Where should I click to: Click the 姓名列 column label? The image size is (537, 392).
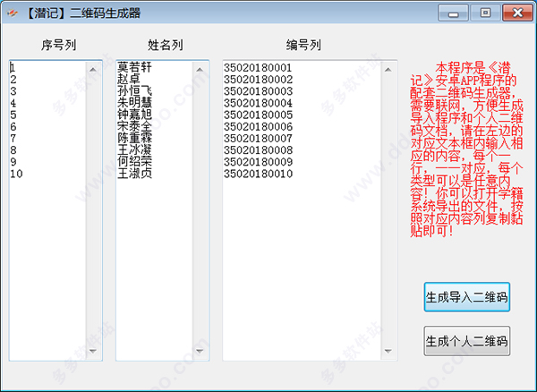click(166, 45)
